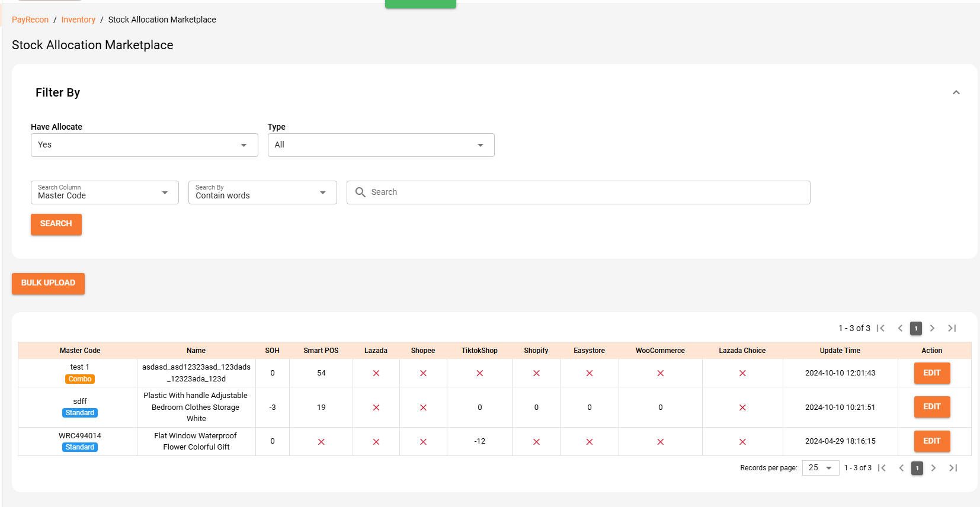Click the Update Time column header

tap(840, 351)
